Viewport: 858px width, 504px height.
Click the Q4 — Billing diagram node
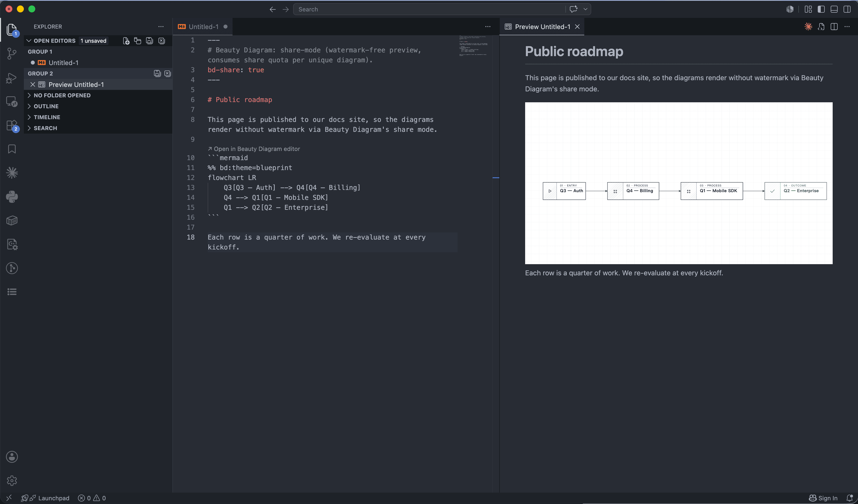pos(633,191)
